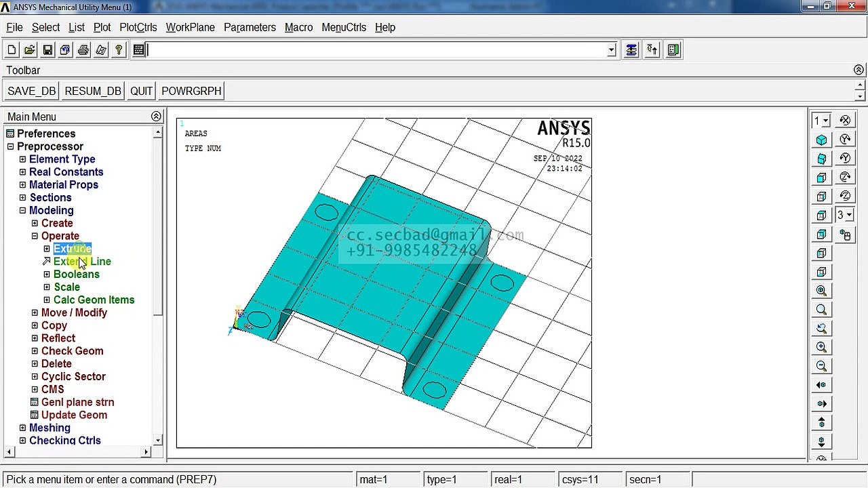Switch to the solid cyan Front View cube
This screenshot has height=488, width=868.
822,178
